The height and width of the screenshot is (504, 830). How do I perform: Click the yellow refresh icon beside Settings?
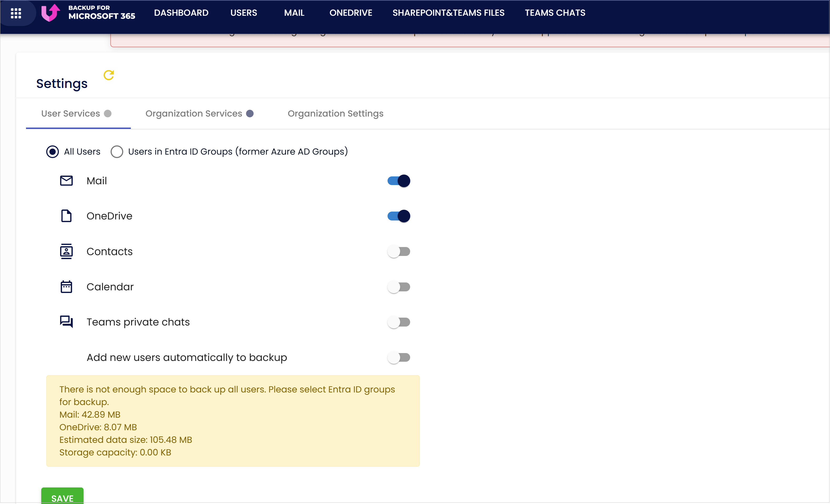tap(109, 75)
